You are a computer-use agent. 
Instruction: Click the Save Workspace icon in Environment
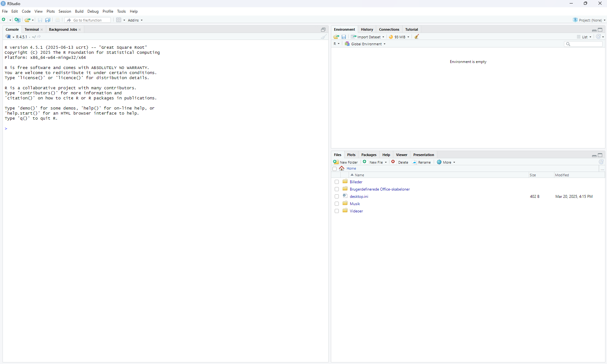click(344, 37)
